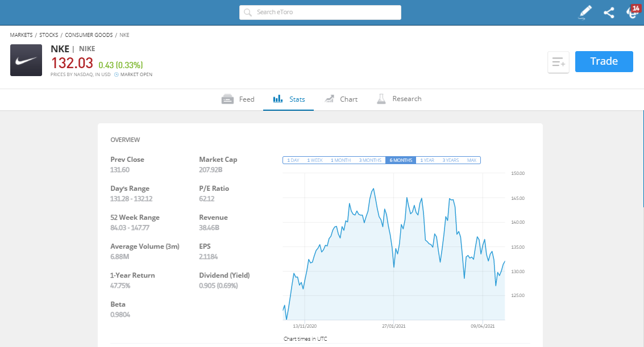The image size is (644, 347).
Task: Click the Research microscope icon
Action: tap(381, 98)
